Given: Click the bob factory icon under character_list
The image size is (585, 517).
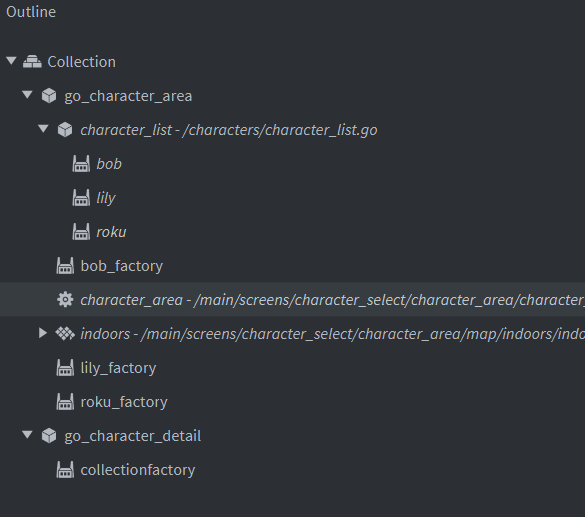Looking at the screenshot, I should coord(81,164).
